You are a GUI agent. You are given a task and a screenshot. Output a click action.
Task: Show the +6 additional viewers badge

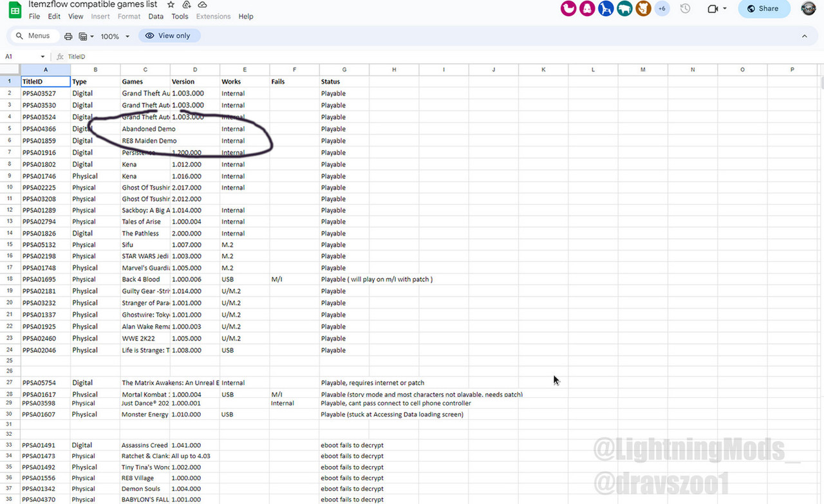point(662,8)
